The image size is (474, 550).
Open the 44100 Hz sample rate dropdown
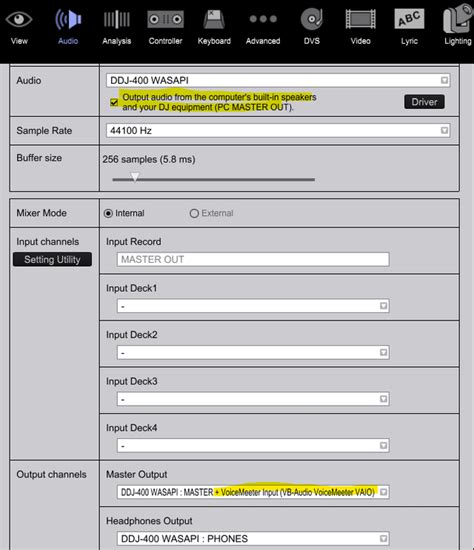278,130
